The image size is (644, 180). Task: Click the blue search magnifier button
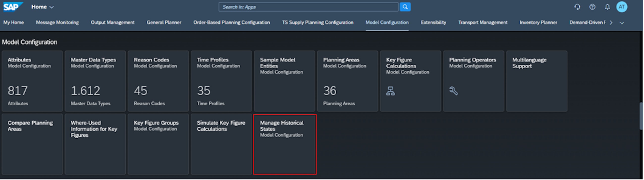[405, 7]
